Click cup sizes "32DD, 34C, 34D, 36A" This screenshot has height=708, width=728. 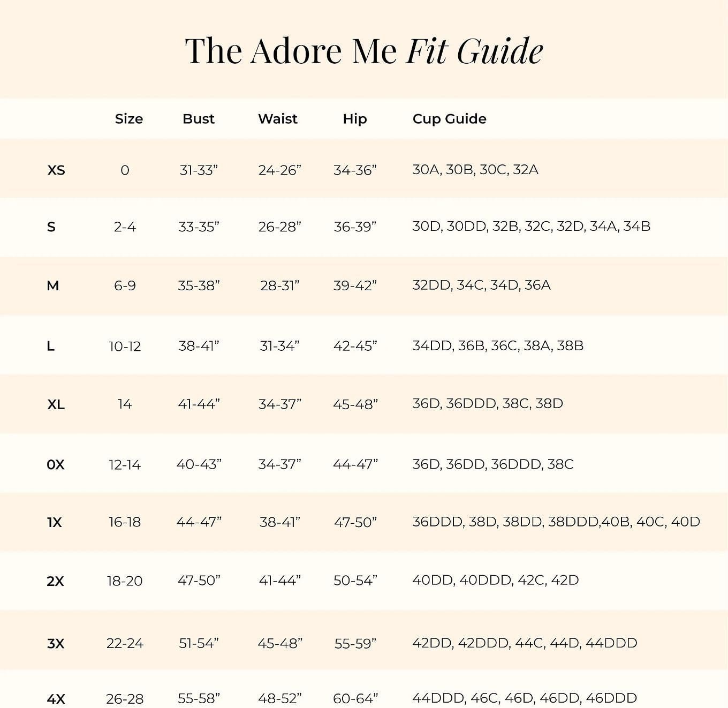(x=481, y=285)
